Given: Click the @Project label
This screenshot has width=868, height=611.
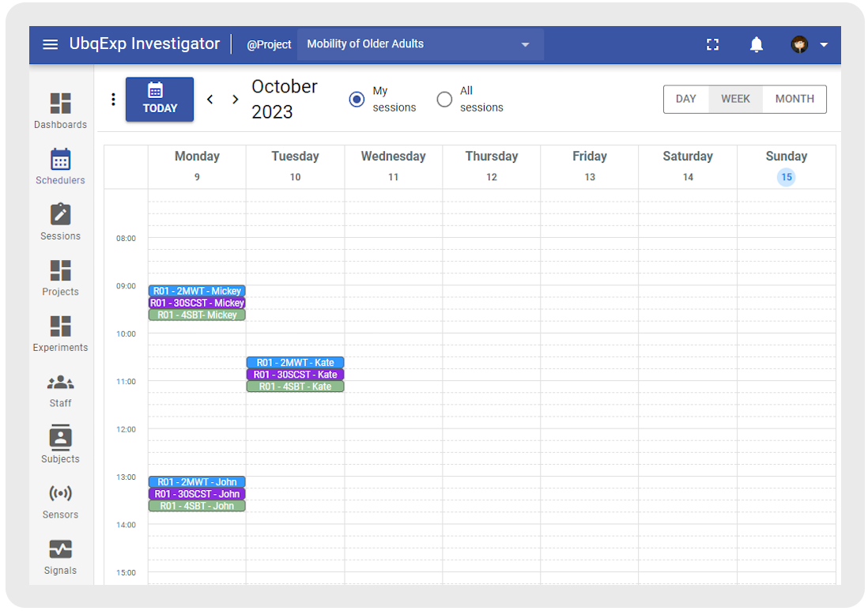Looking at the screenshot, I should pyautogui.click(x=269, y=44).
